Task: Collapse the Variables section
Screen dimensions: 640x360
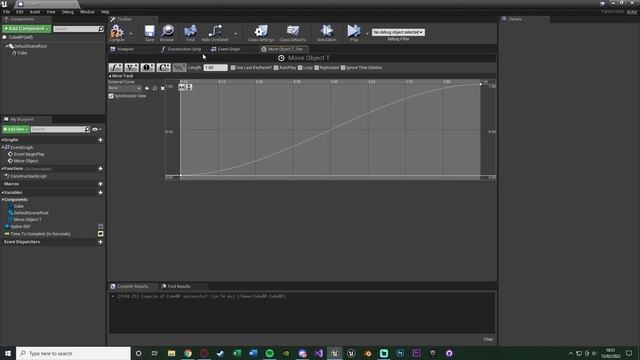Action: [x=2, y=193]
